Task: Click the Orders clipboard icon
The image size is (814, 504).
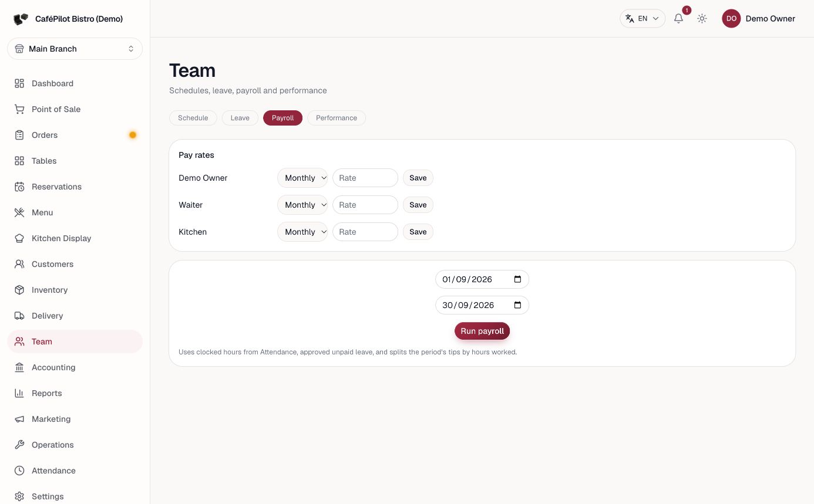Action: (19, 135)
